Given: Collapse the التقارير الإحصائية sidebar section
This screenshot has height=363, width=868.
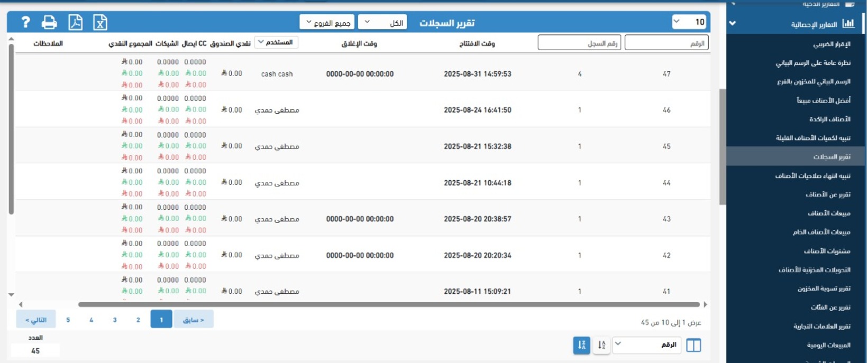Looking at the screenshot, I should [x=733, y=23].
